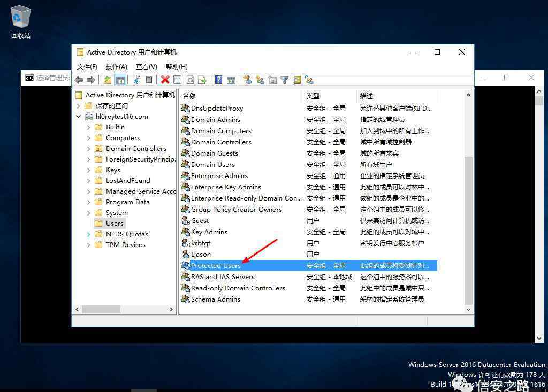Image resolution: width=548 pixels, height=392 pixels.
Task: Click the up one level folder icon
Action: [x=108, y=80]
